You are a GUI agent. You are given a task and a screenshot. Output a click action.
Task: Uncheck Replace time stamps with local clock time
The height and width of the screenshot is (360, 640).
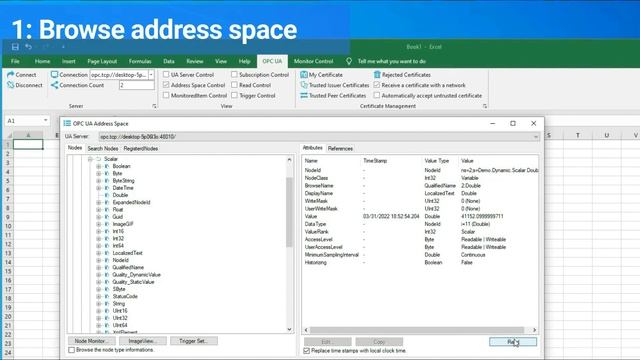pos(307,351)
